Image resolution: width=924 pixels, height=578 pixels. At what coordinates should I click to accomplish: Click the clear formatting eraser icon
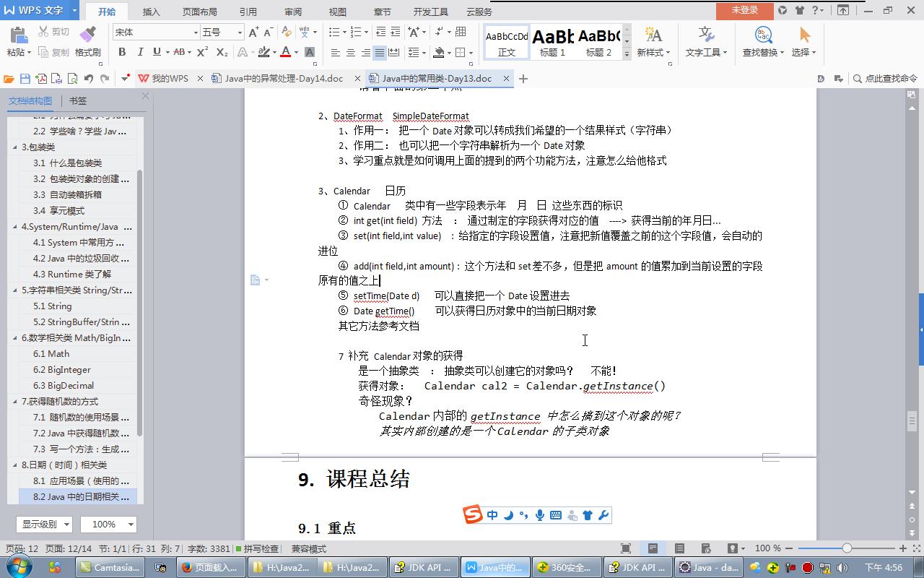tap(287, 33)
